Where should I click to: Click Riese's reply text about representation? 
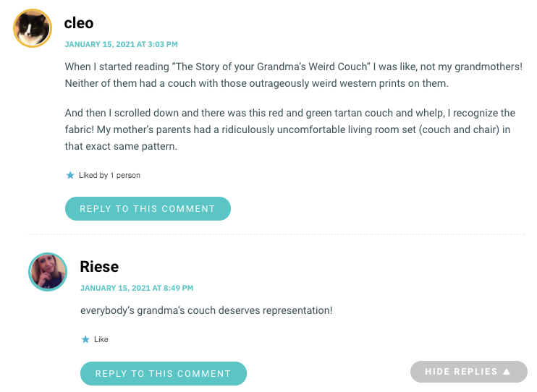(x=206, y=310)
